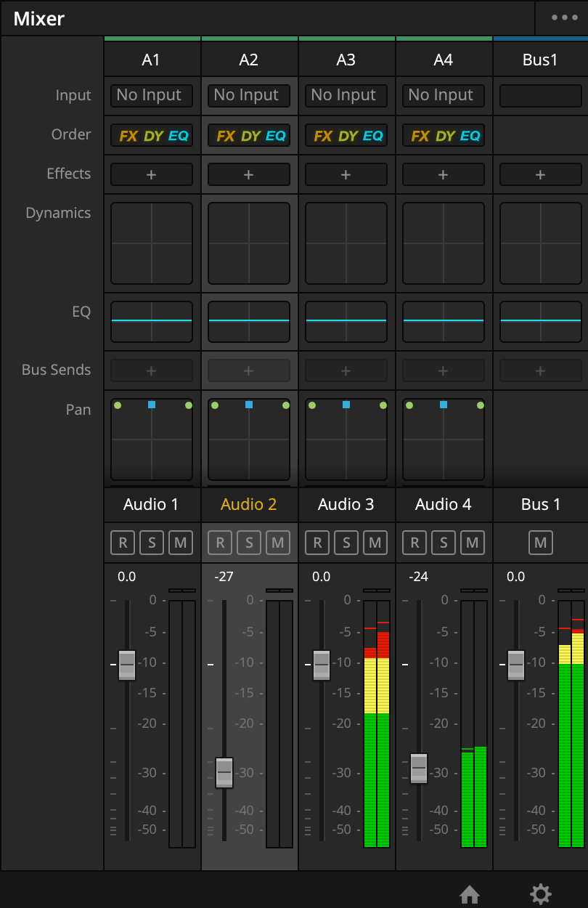The height and width of the screenshot is (908, 588).
Task: Click the Pan control on channel A3
Action: (x=346, y=438)
